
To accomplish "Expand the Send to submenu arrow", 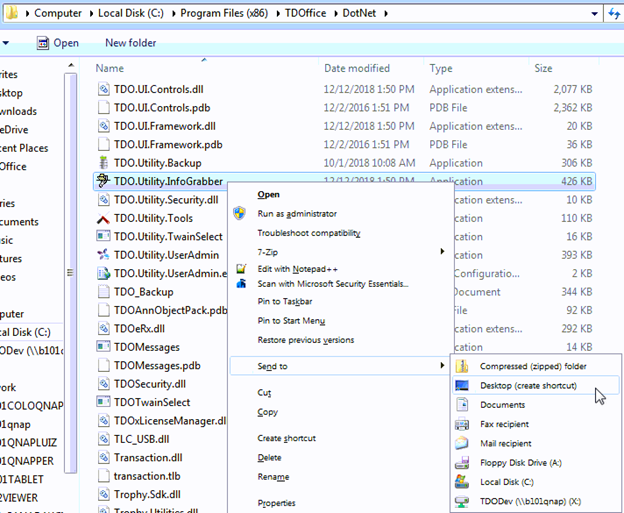I will (x=443, y=366).
